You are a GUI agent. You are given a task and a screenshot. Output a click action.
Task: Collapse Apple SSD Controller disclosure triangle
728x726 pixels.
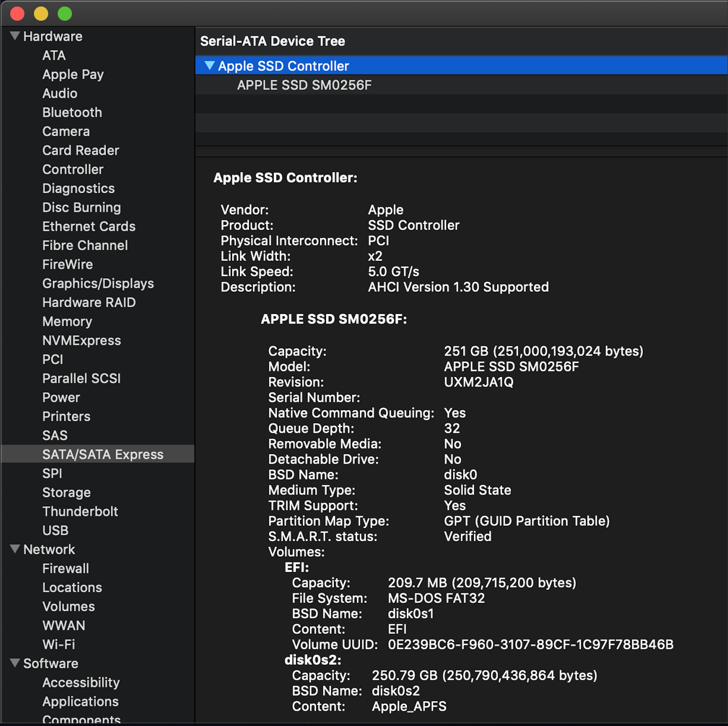[x=210, y=65]
